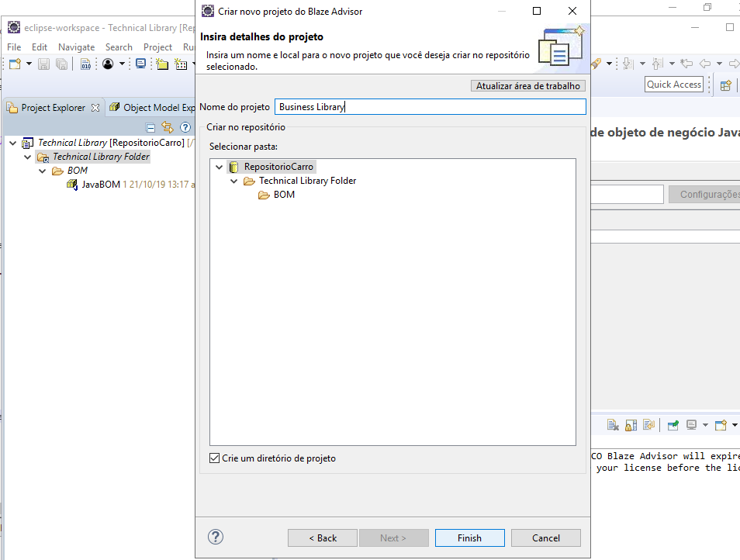Click the Finish button

point(469,538)
